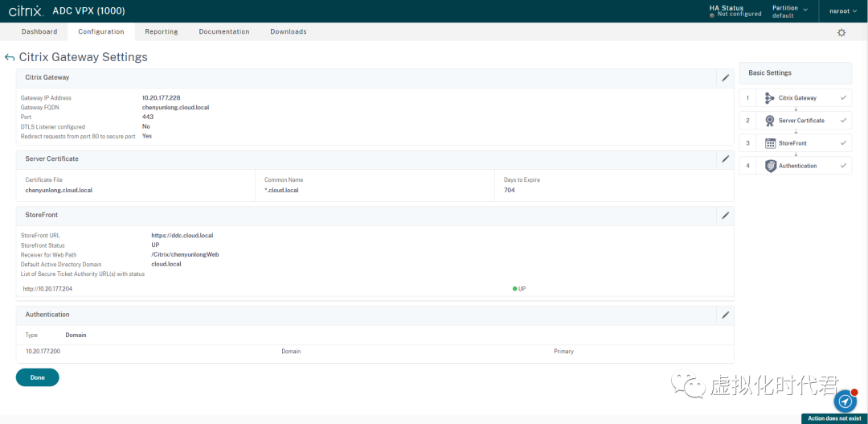Click checkmark on the Server Certificate step
The image size is (868, 424).
pyautogui.click(x=843, y=120)
